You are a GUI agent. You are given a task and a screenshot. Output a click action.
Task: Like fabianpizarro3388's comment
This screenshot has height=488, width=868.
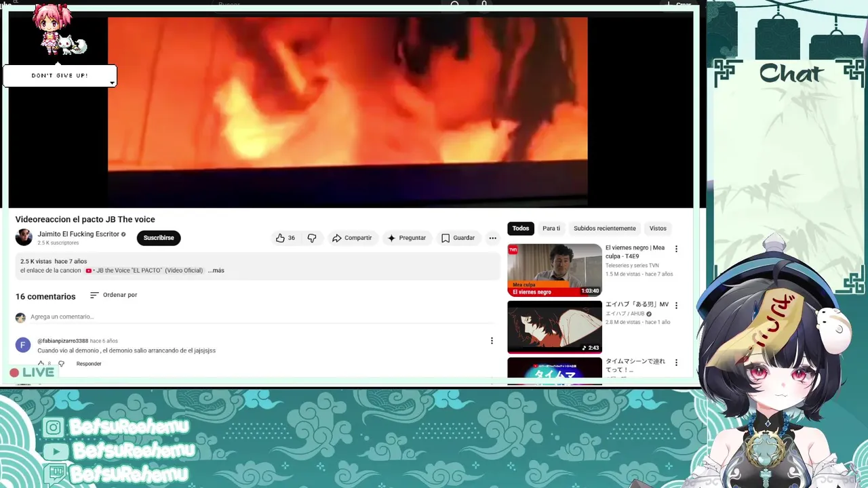41,364
